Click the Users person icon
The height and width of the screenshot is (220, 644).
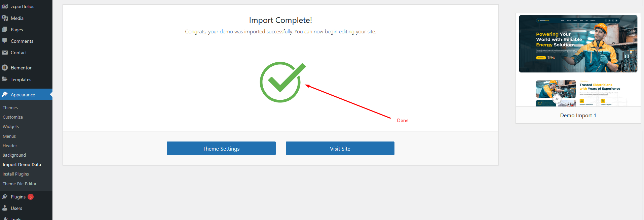tap(5, 208)
